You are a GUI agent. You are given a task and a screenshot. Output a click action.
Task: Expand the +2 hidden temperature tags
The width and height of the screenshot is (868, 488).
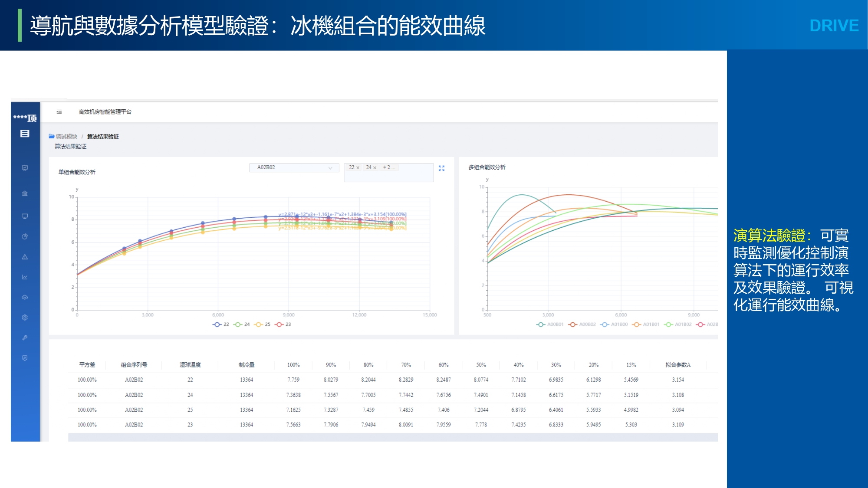pos(388,167)
